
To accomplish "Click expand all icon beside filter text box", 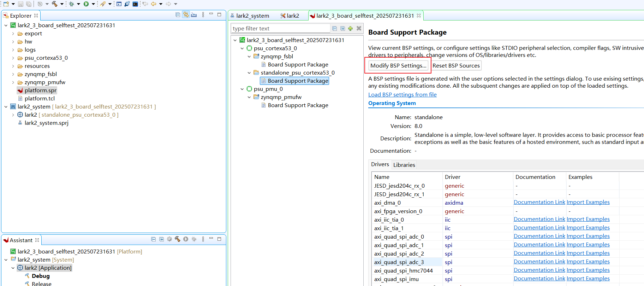I will [x=342, y=28].
